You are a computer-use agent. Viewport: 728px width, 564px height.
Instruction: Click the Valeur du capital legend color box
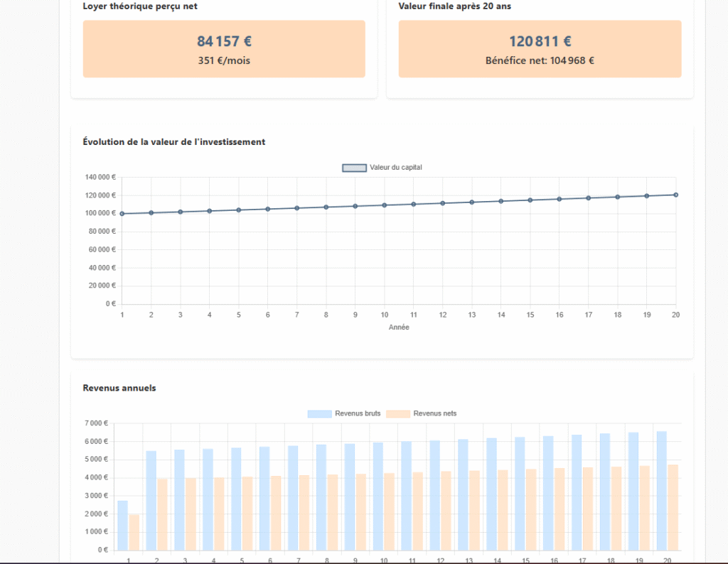coord(354,168)
